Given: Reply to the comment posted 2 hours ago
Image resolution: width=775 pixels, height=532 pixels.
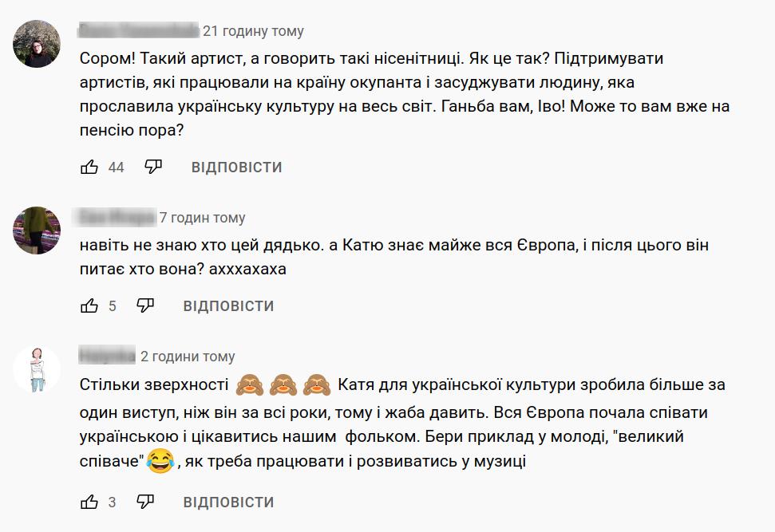Looking at the screenshot, I should [228, 502].
